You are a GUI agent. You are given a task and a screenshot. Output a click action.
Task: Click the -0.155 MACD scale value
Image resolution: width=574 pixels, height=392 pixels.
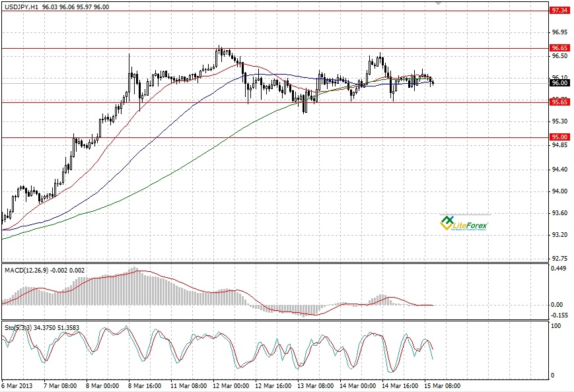[x=559, y=315]
